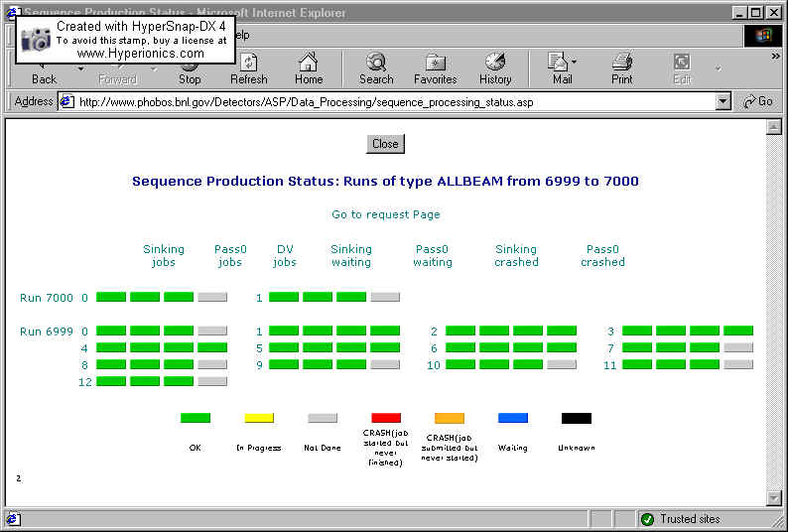Go to the Home page icon
788x532 pixels.
(308, 70)
